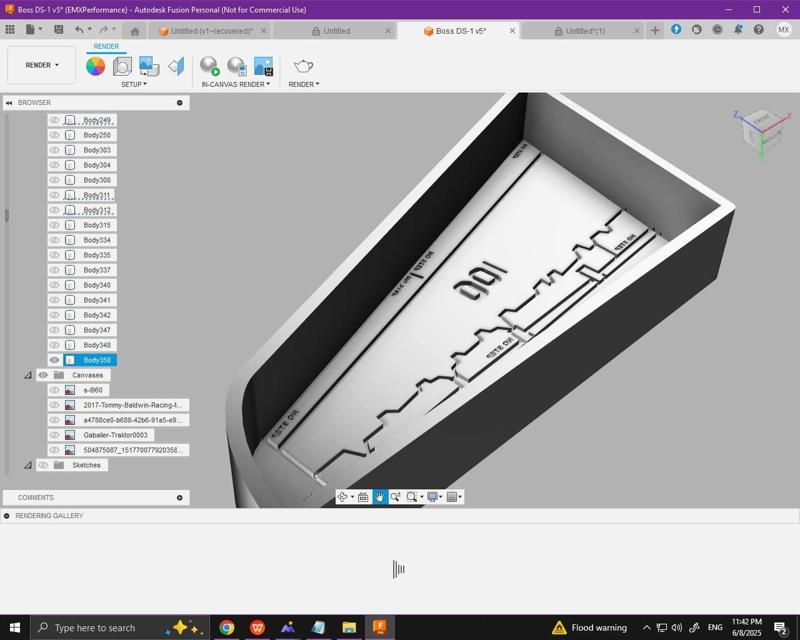Add a new design tab
Image resolution: width=800 pixels, height=640 pixels.
coord(655,31)
